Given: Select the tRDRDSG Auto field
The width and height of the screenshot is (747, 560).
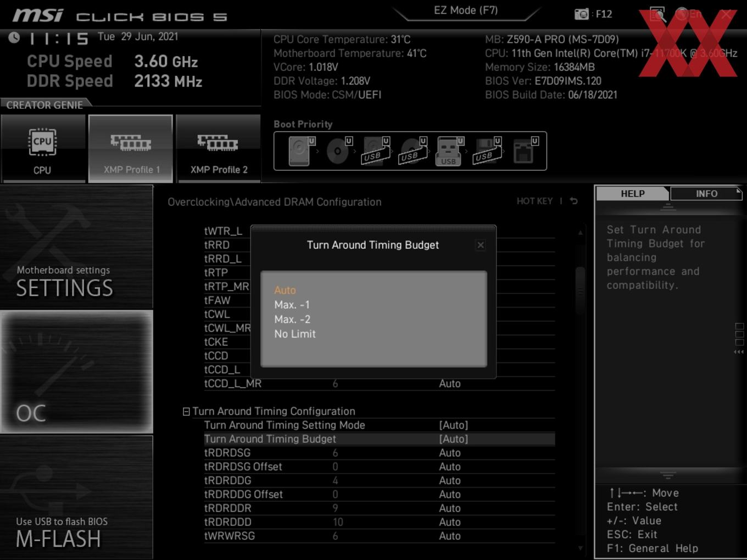Looking at the screenshot, I should click(450, 453).
